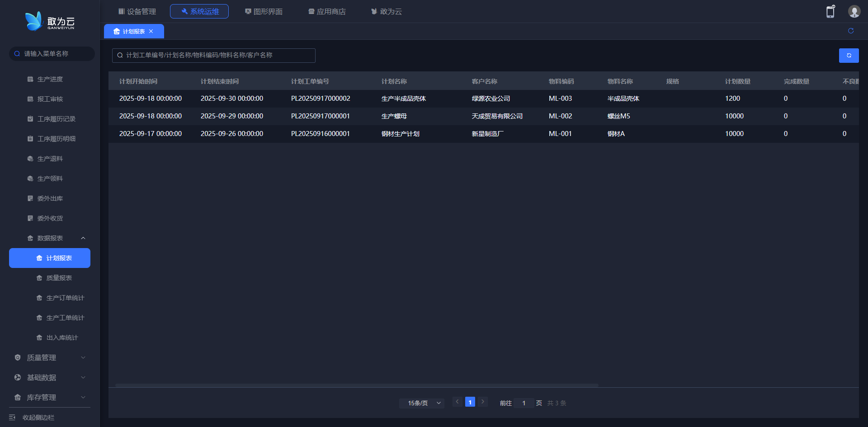
Task: Click the blue refresh button above table
Action: (x=849, y=56)
